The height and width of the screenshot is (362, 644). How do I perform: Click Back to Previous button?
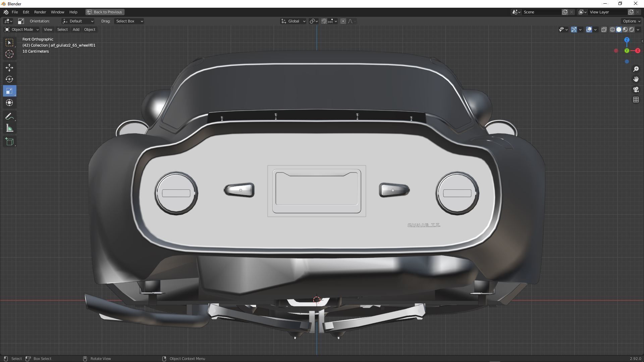105,12
